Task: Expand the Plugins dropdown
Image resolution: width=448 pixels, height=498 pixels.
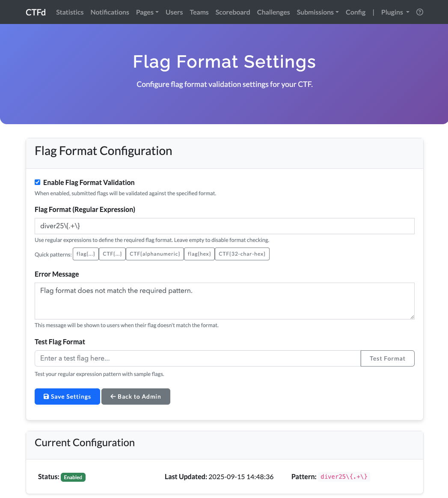Action: 395,12
